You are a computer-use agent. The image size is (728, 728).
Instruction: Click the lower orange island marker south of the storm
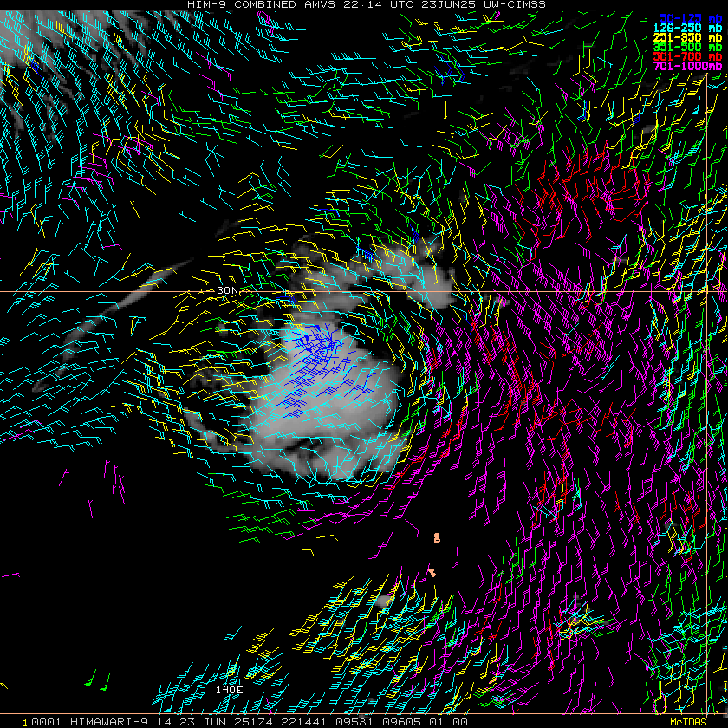pos(432,574)
